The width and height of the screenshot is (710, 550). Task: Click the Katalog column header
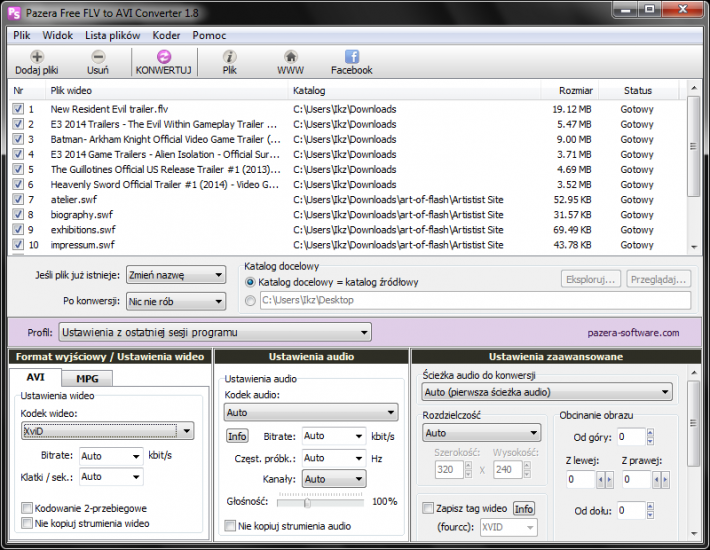(414, 91)
